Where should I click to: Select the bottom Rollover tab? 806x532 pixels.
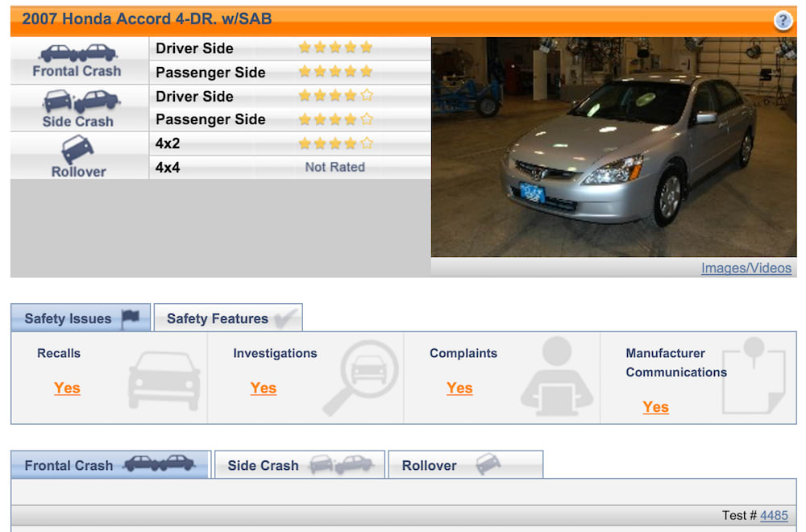point(466,464)
